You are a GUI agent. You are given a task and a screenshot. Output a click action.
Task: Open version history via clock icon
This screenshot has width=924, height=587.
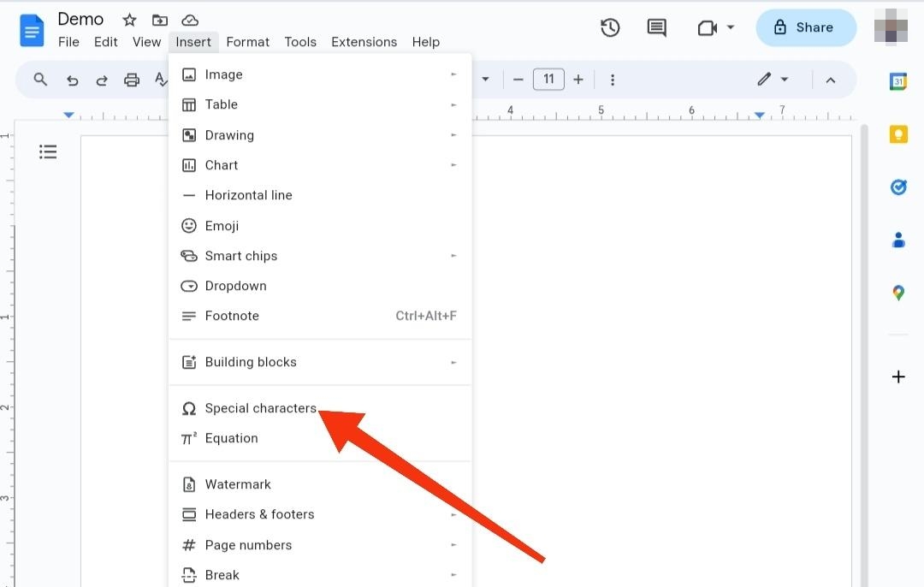tap(610, 27)
